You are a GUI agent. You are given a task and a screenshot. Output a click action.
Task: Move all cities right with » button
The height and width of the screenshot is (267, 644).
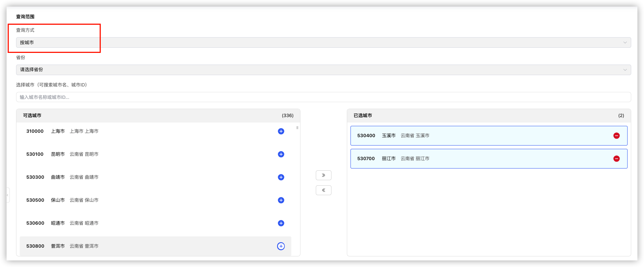coord(323,175)
